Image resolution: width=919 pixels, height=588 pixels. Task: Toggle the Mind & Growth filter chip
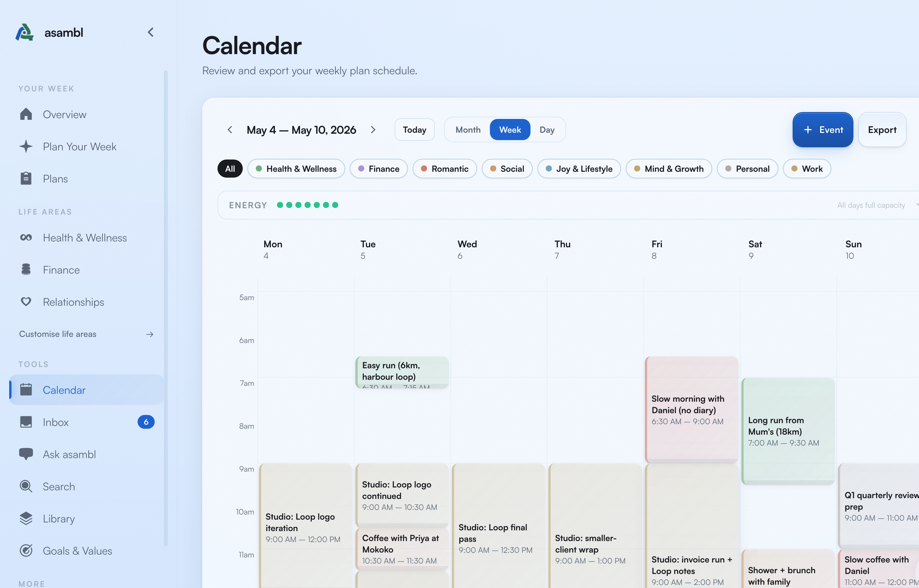pyautogui.click(x=669, y=169)
